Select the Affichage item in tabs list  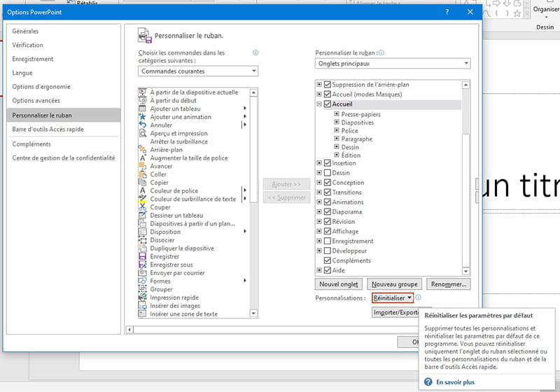345,231
